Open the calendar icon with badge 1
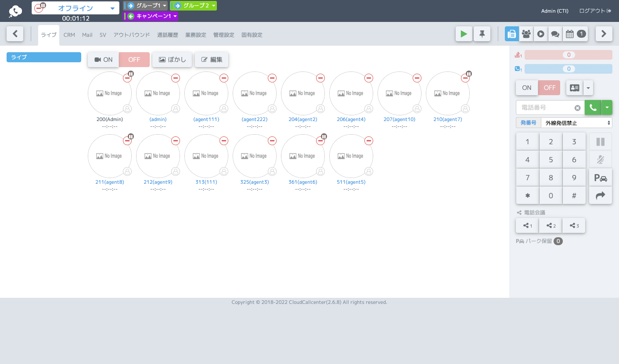 point(575,34)
